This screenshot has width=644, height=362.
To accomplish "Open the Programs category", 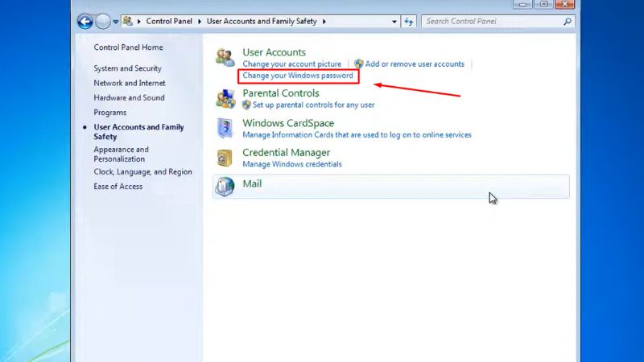I will click(109, 113).
